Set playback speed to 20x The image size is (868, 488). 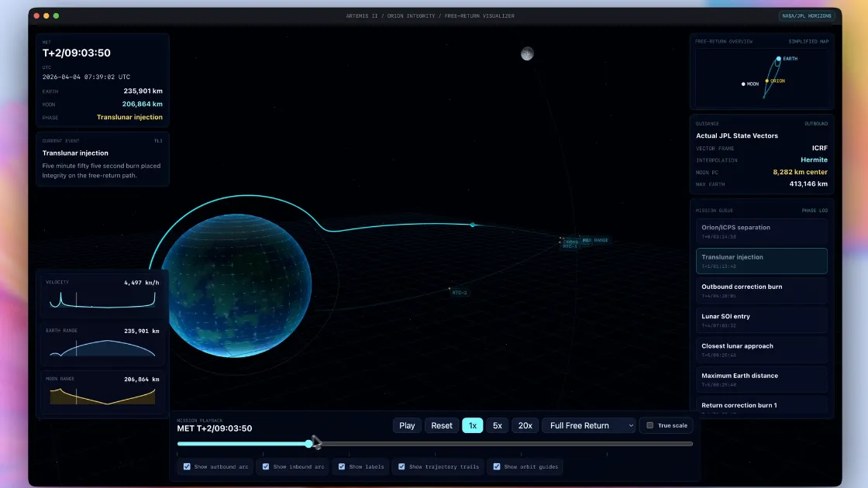[525, 425]
